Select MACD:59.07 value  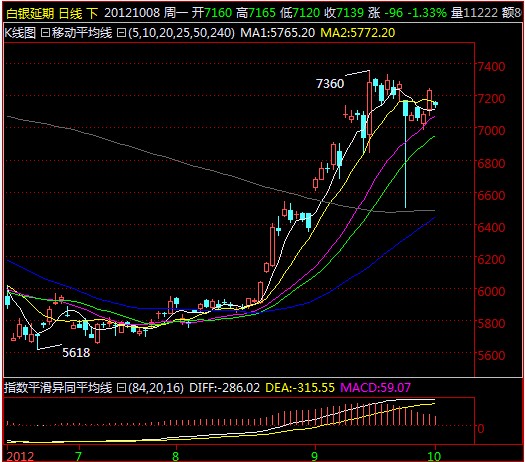[x=375, y=388]
